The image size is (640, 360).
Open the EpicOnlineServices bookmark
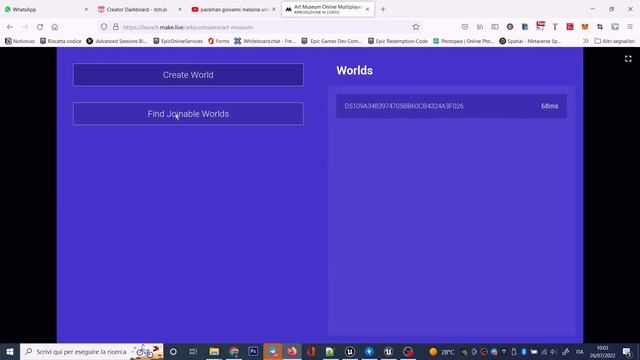point(178,41)
